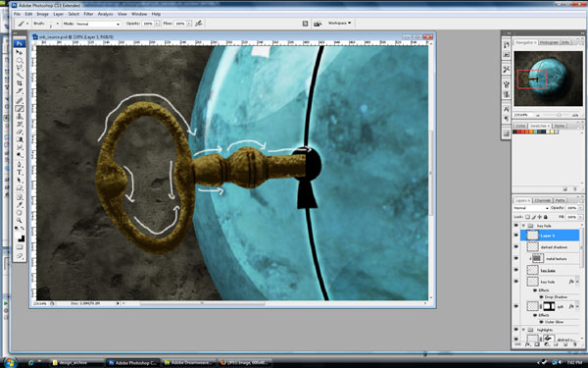Viewport: 588px width, 368px height.
Task: Select the Shape tool
Action: coord(20,188)
